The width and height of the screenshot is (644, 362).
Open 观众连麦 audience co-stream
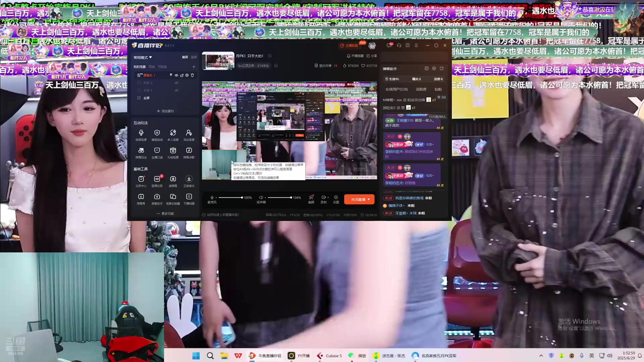pyautogui.click(x=189, y=135)
